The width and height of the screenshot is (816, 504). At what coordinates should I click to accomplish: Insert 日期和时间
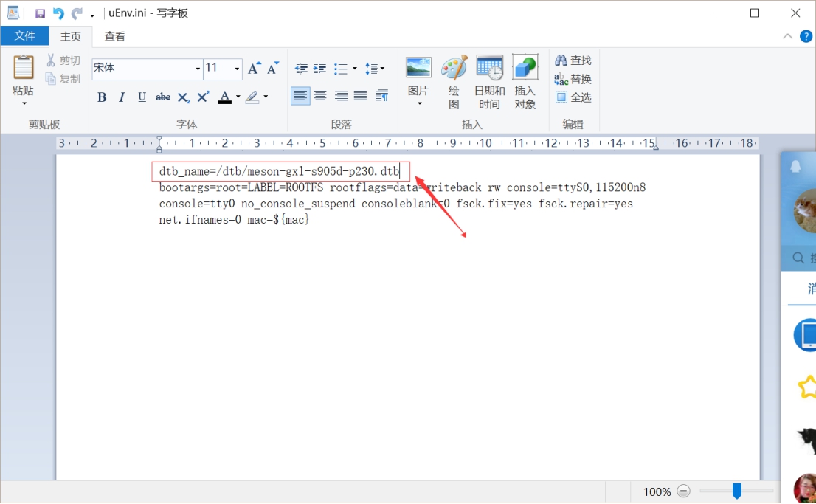489,82
